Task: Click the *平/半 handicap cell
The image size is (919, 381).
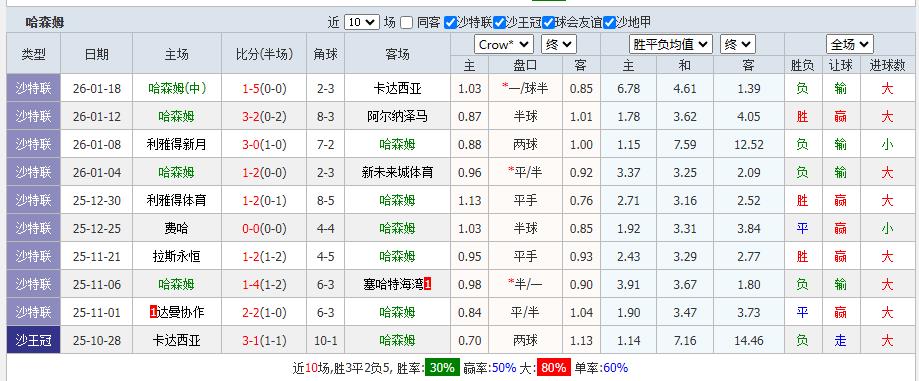Action: tap(525, 172)
